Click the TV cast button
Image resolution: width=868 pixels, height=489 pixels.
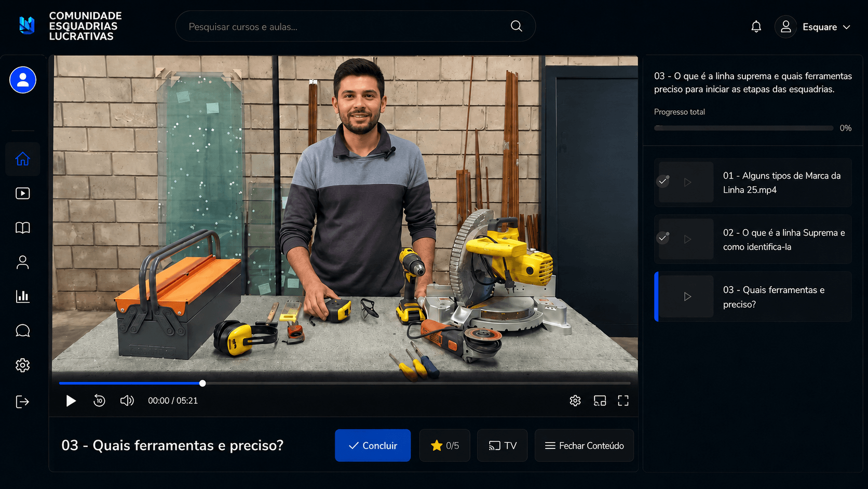502,445
